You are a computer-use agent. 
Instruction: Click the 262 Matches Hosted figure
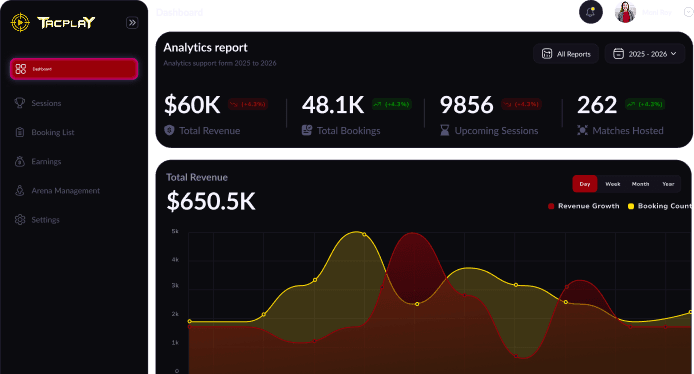(x=597, y=105)
